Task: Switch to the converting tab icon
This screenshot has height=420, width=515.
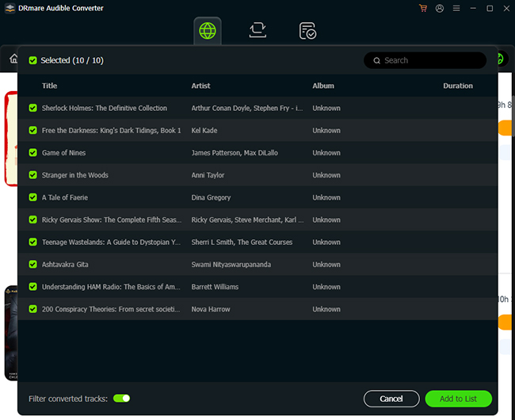Action: pos(257,30)
